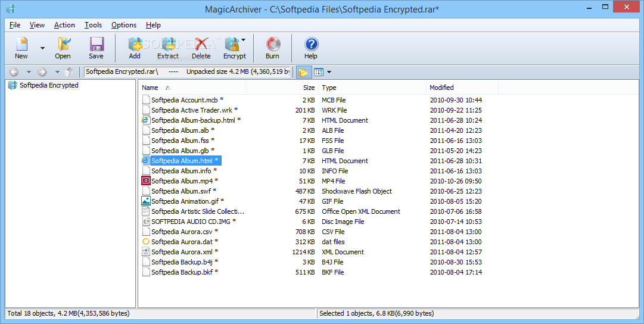Sort by the Type column header

click(x=372, y=88)
